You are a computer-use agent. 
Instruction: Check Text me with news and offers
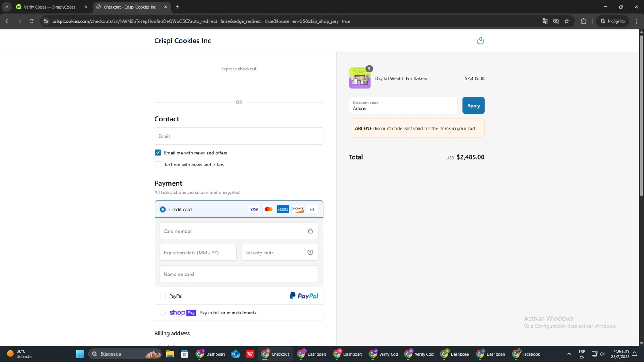(158, 165)
